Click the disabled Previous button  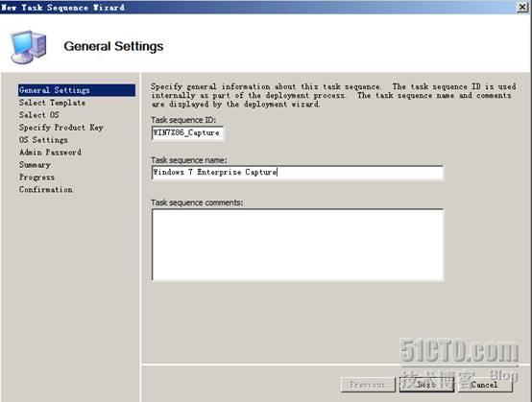coord(368,385)
